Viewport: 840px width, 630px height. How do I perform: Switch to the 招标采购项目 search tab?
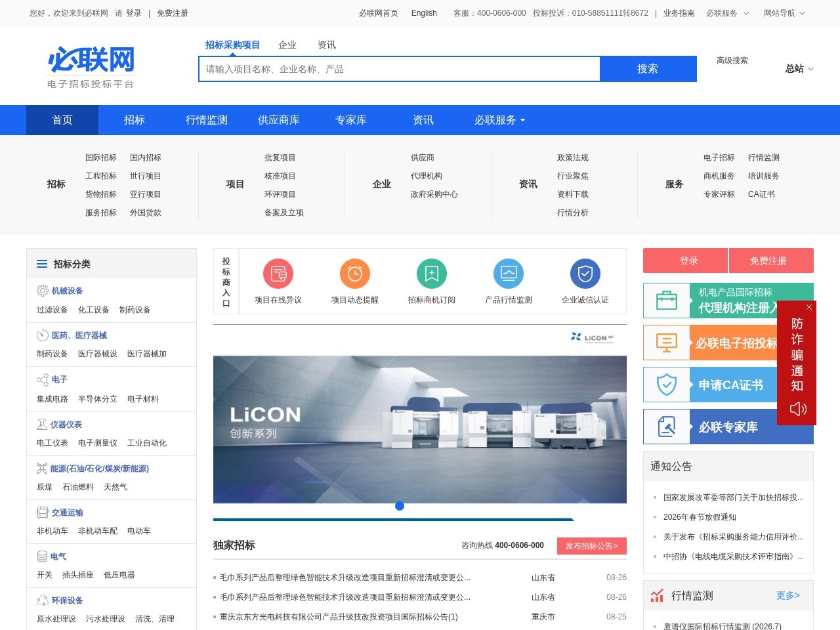(x=232, y=45)
